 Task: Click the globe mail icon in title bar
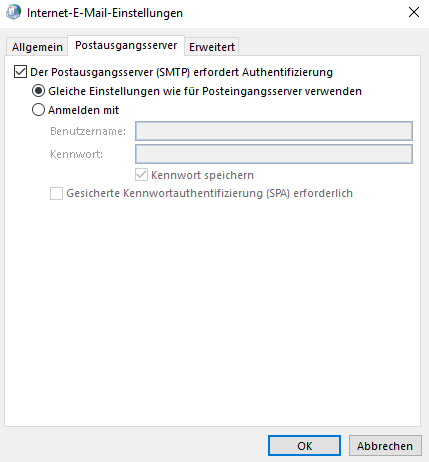point(13,12)
